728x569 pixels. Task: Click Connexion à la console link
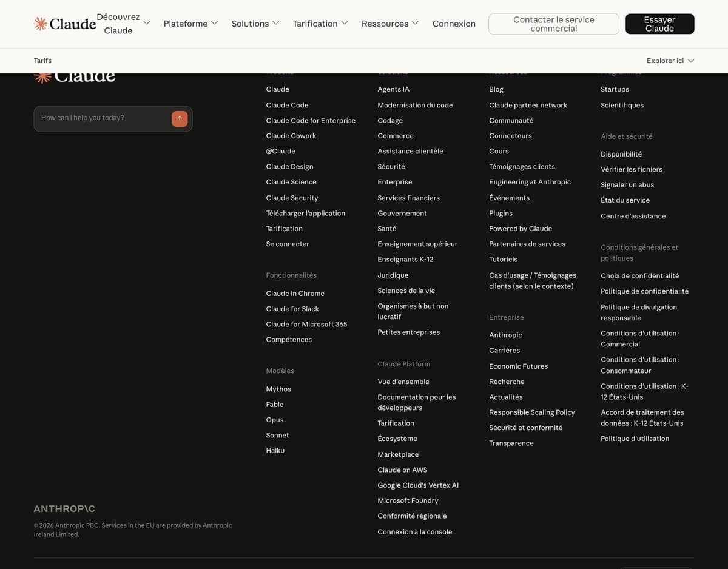pos(414,532)
